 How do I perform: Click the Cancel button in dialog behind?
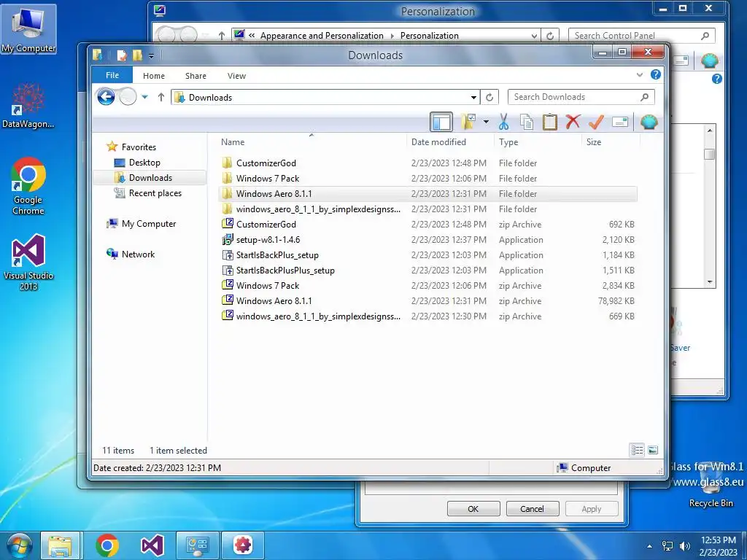coord(532,508)
